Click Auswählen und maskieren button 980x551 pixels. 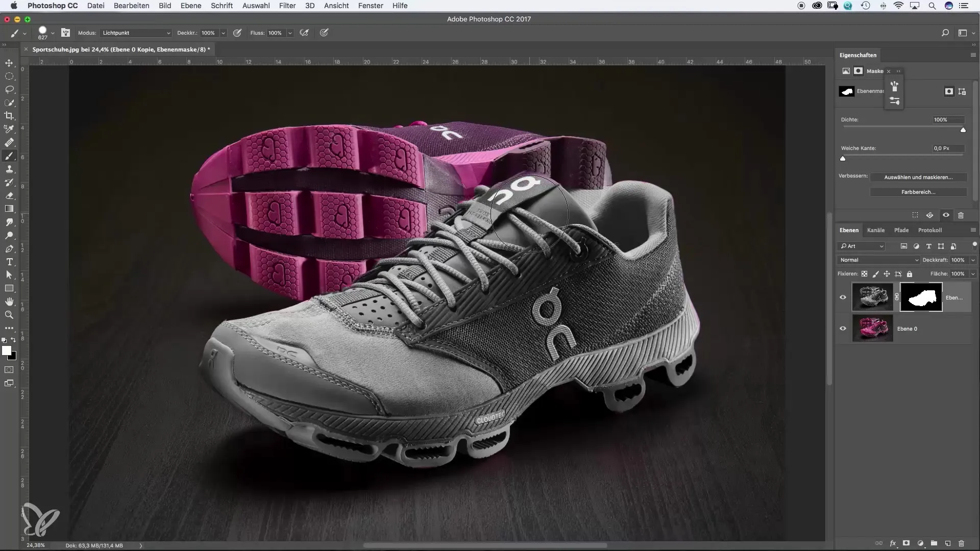click(918, 177)
